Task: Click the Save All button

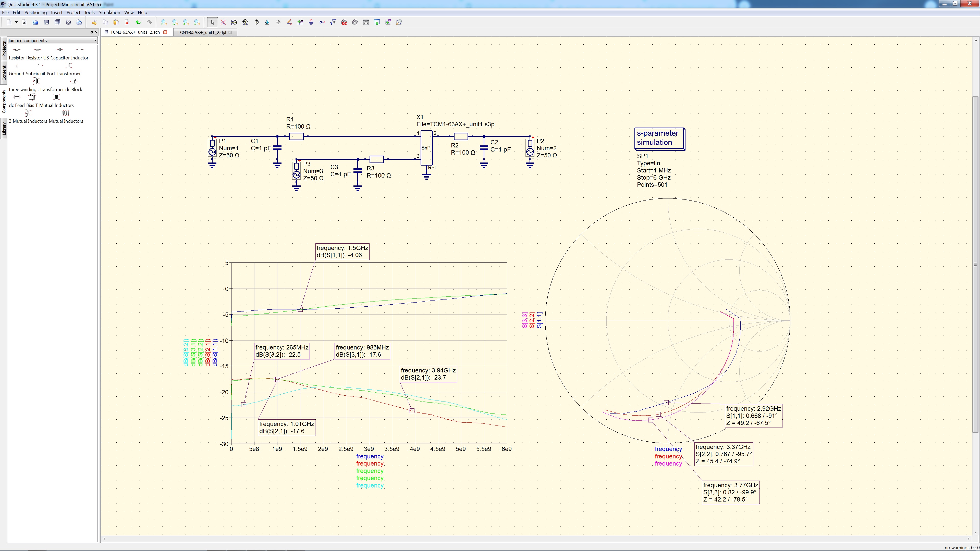Action: pyautogui.click(x=57, y=22)
